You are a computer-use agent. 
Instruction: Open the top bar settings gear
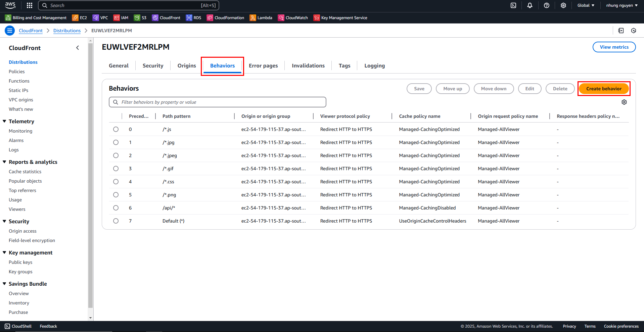click(x=563, y=5)
